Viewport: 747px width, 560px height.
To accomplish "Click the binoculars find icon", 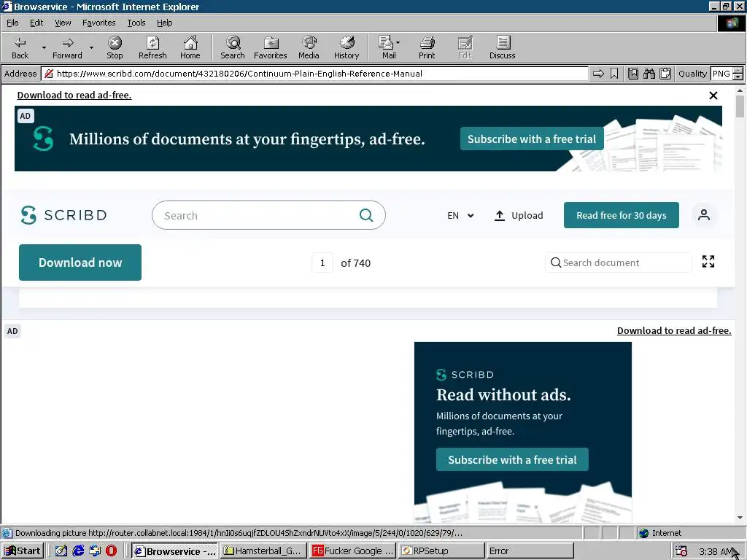I will click(649, 74).
